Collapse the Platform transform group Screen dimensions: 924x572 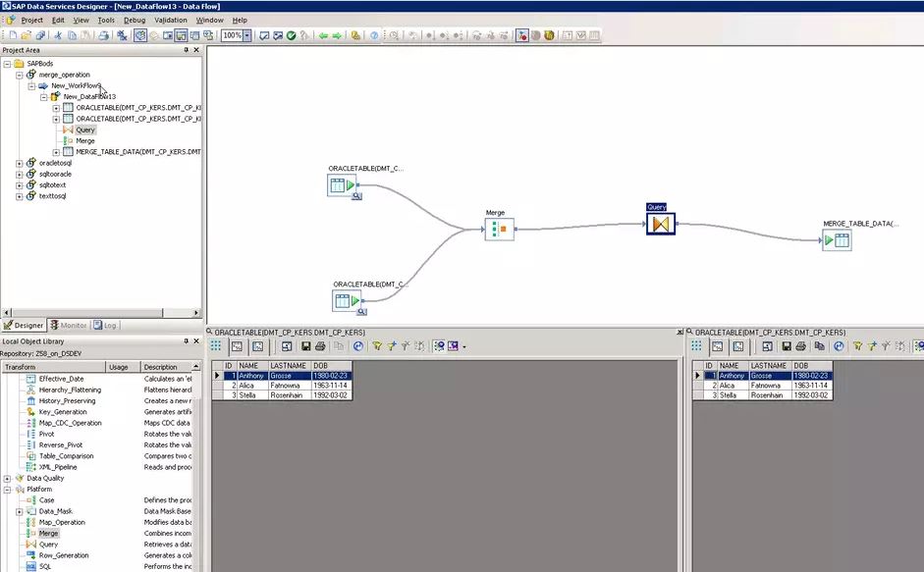coord(7,490)
